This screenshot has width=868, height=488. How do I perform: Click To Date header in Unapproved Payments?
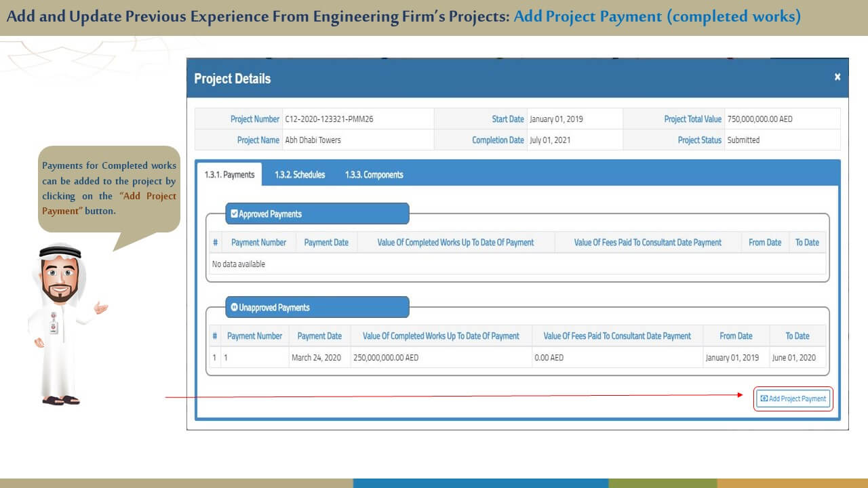point(797,336)
